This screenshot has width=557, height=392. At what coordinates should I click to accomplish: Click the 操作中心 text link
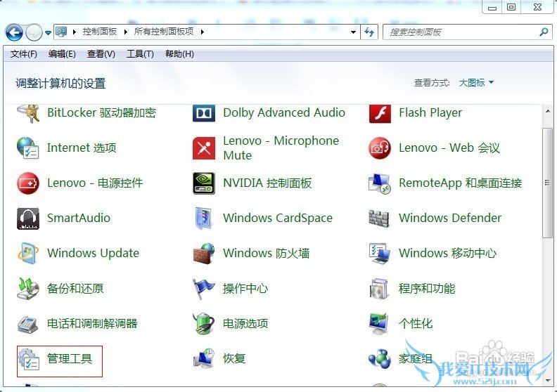coord(245,289)
